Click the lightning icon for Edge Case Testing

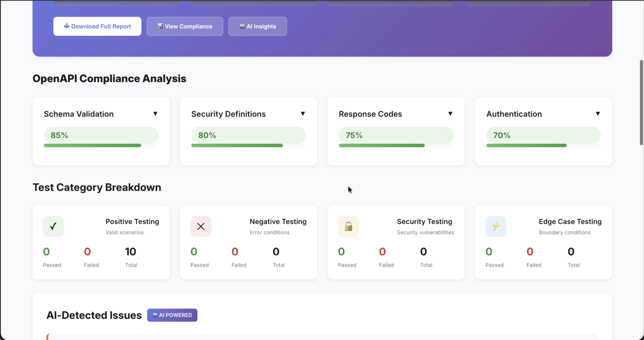pos(496,226)
